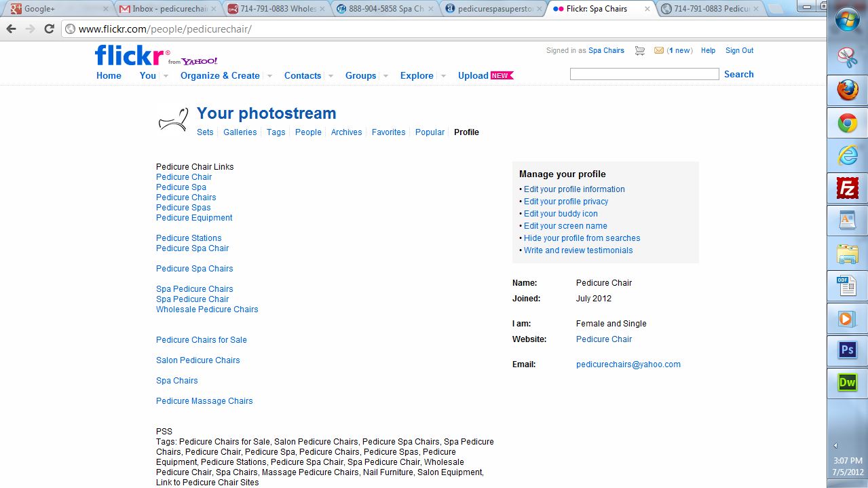Open the Sets photostream tab
This screenshot has width=868, height=488.
click(x=205, y=132)
